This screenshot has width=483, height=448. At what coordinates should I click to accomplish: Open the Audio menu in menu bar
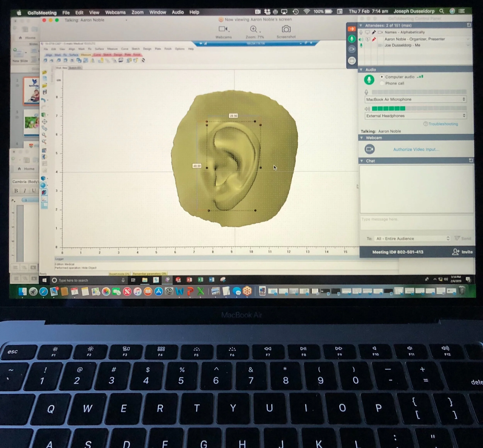[x=178, y=12]
